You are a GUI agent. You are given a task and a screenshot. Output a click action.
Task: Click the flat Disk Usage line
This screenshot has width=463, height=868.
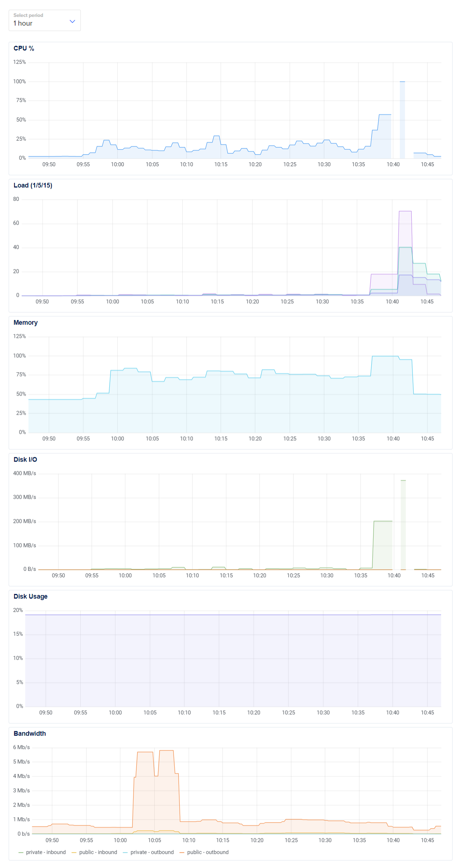tap(231, 615)
